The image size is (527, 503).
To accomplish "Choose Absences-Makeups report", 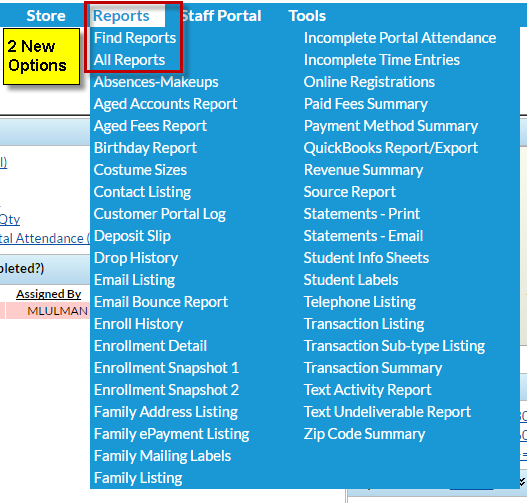I will point(156,82).
